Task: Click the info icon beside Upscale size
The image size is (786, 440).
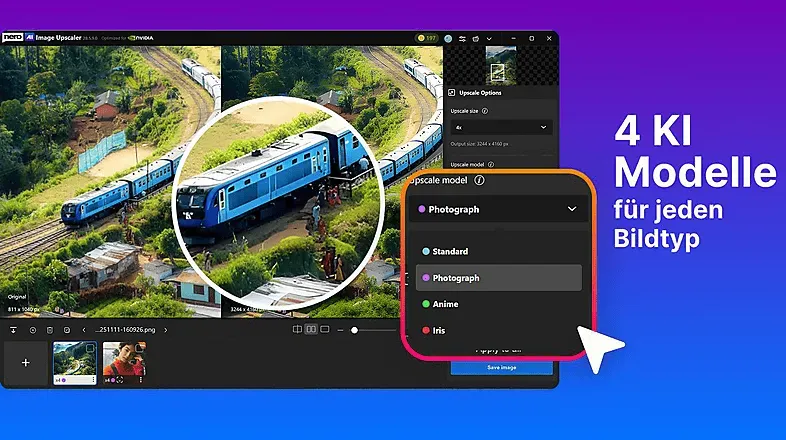Action: (x=485, y=111)
